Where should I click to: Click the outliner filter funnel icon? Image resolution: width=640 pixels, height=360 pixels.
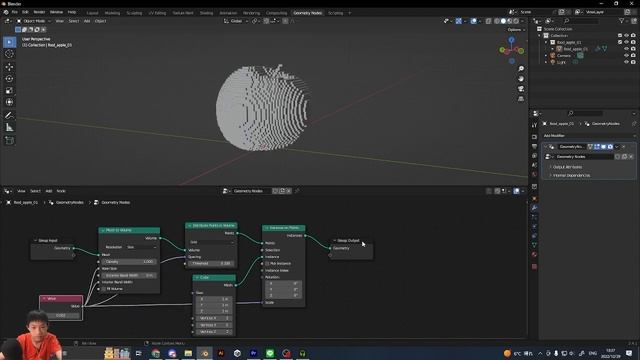621,21
